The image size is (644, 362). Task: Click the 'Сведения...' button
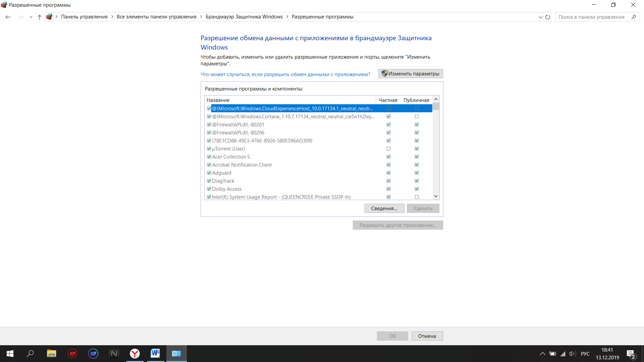384,208
